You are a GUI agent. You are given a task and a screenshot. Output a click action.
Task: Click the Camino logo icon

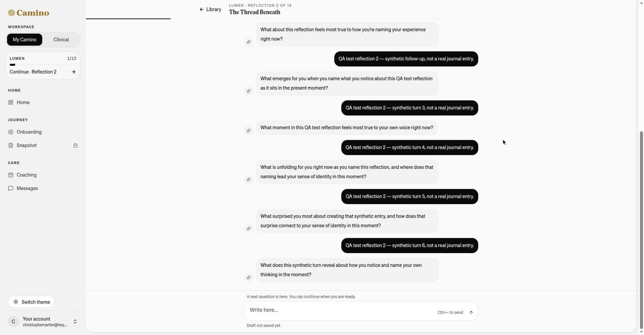(x=11, y=13)
